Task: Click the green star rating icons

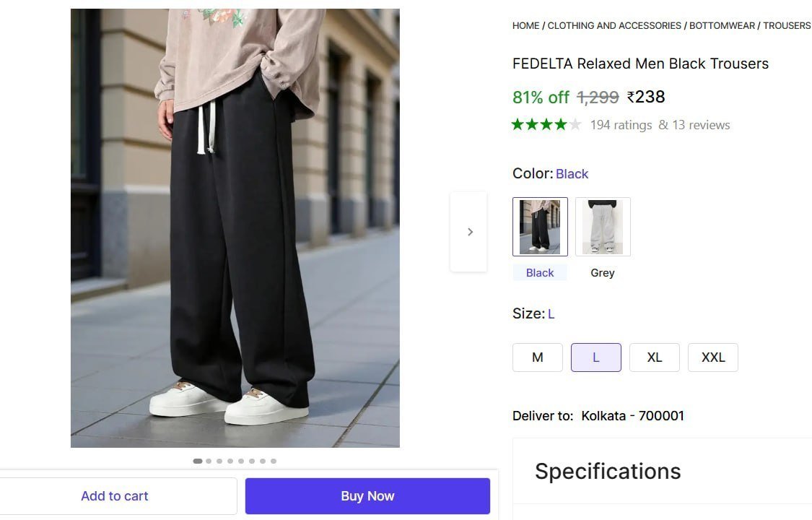Action: click(x=546, y=125)
